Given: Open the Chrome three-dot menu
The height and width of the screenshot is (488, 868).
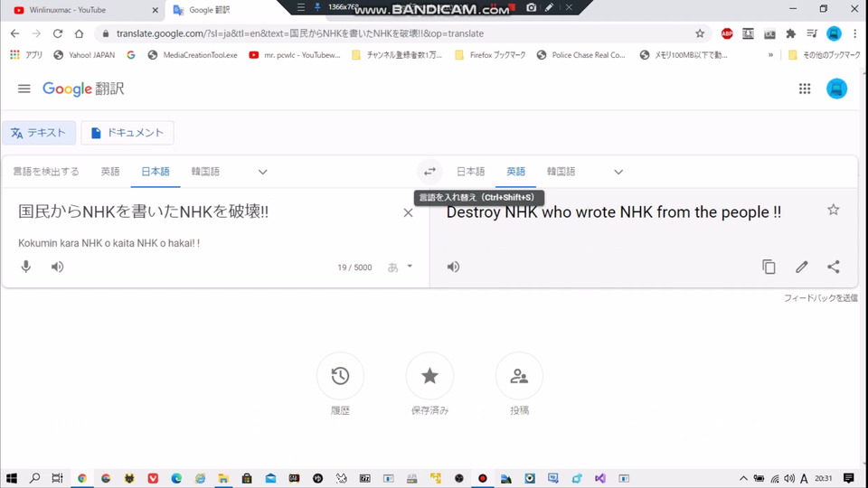Looking at the screenshot, I should coord(855,33).
